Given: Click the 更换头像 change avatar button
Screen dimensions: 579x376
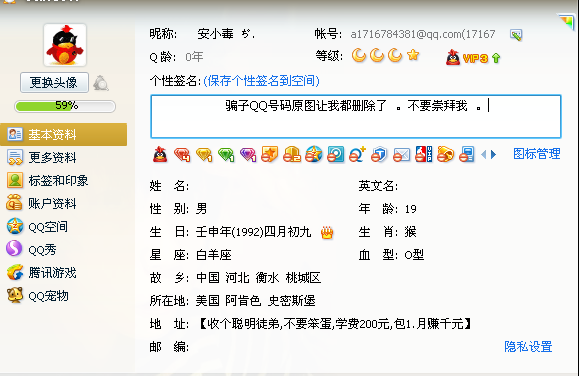Looking at the screenshot, I should (54, 82).
